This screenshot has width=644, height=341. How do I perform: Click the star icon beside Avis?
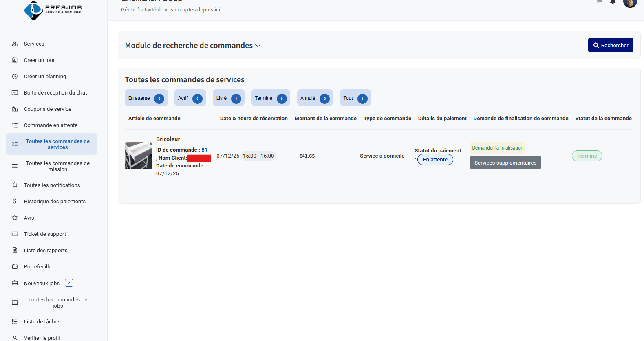pyautogui.click(x=15, y=218)
